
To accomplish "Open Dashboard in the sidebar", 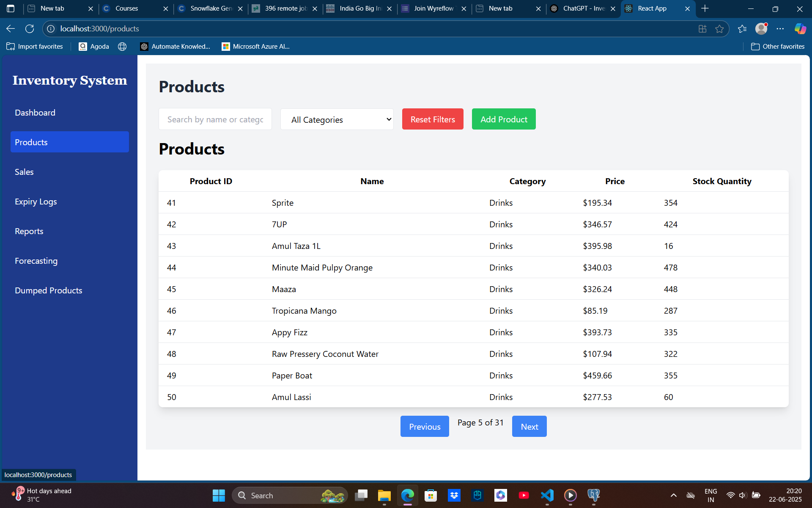I will 70,113.
